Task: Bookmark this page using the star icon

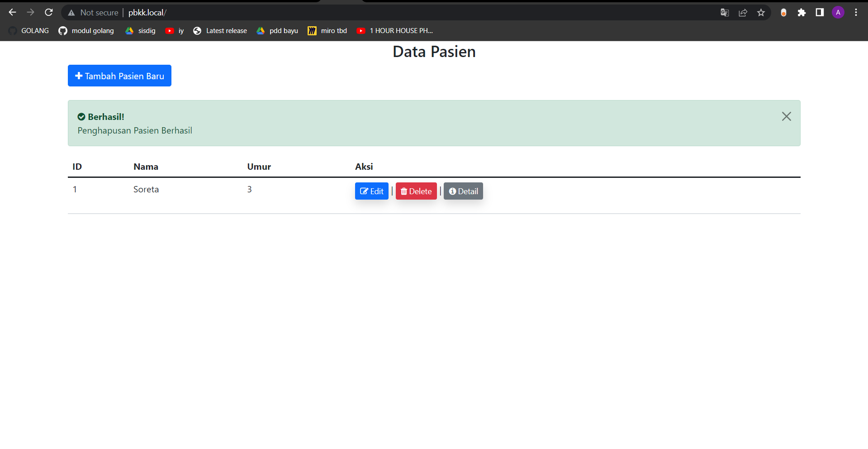Action: click(761, 12)
